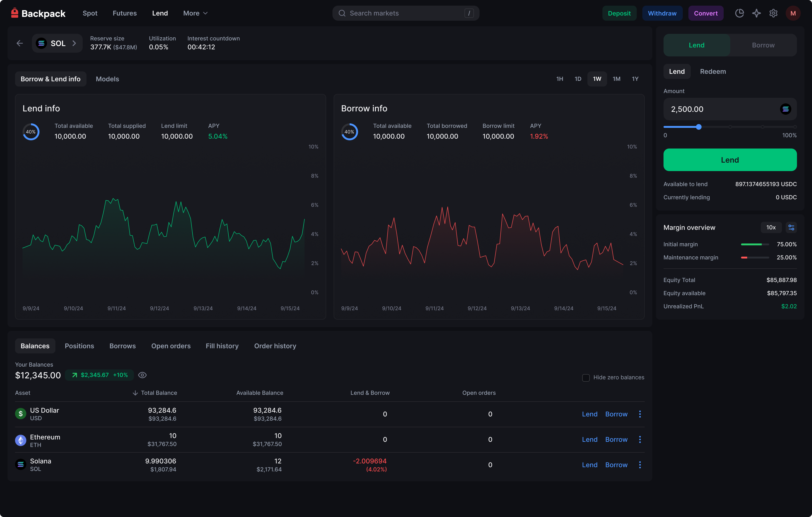The height and width of the screenshot is (517, 812).
Task: Expand the More menu dropdown
Action: pos(195,13)
